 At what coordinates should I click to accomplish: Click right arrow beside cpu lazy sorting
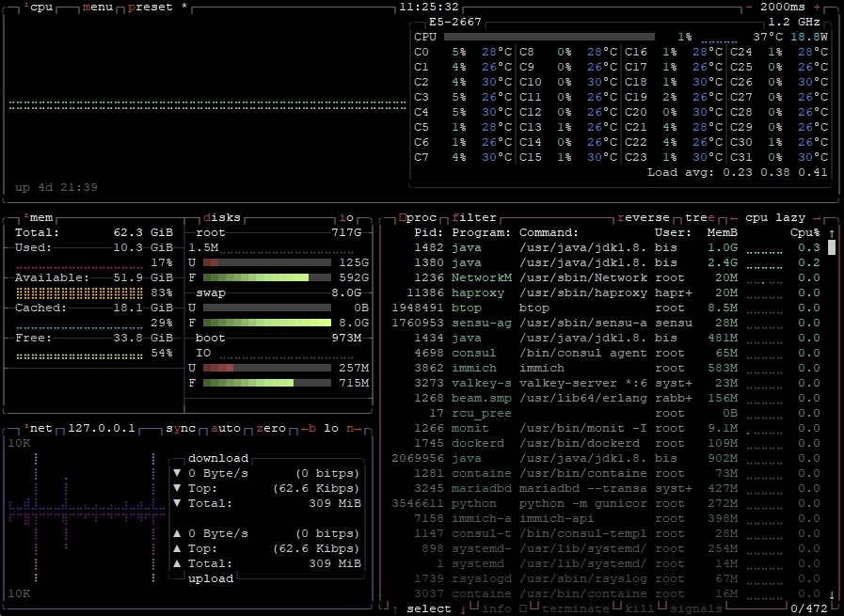coord(817,217)
